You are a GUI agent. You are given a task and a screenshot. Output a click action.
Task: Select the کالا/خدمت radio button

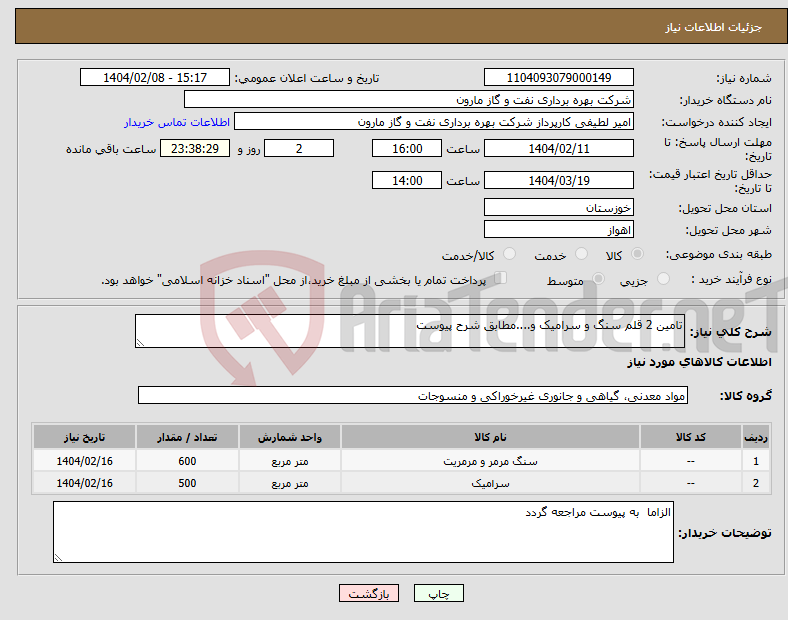(x=509, y=254)
